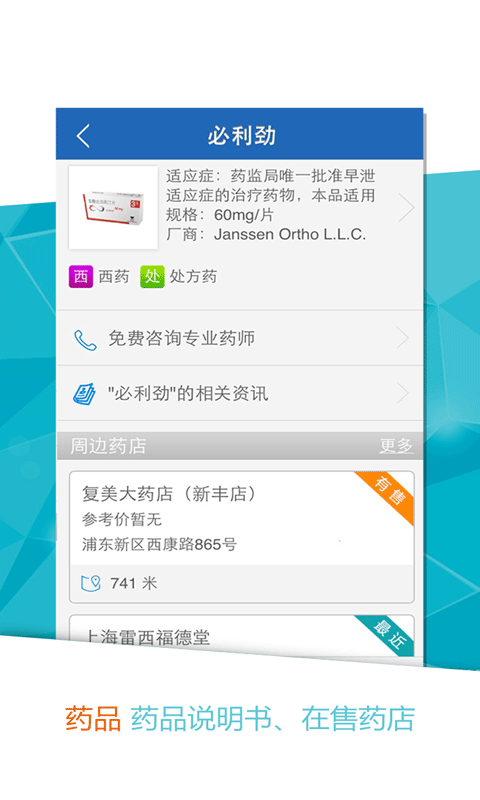Viewport: 480px width, 800px height.
Task: Tap the 741 米 distance label
Action: click(x=134, y=583)
